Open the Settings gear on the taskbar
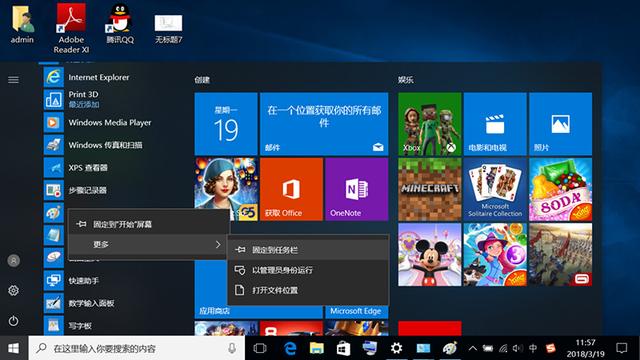 click(396, 348)
